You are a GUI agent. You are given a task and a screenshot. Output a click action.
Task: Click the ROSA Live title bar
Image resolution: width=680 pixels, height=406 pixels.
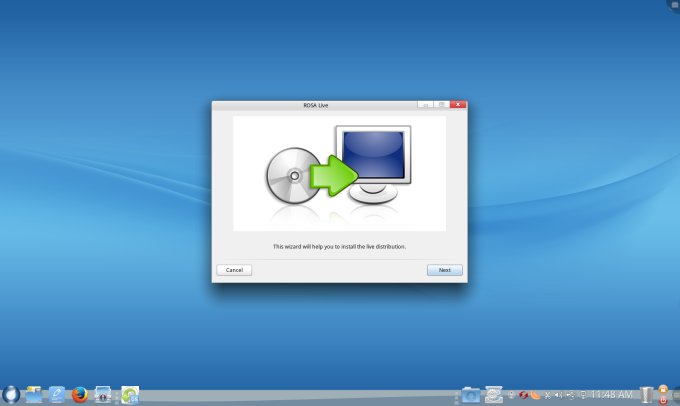pos(315,105)
